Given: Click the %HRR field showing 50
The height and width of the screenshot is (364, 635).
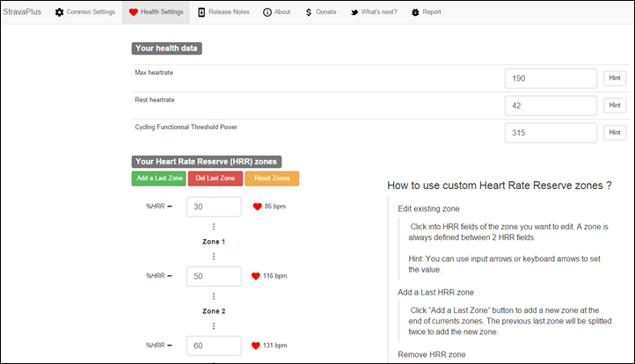Looking at the screenshot, I should coord(214,276).
